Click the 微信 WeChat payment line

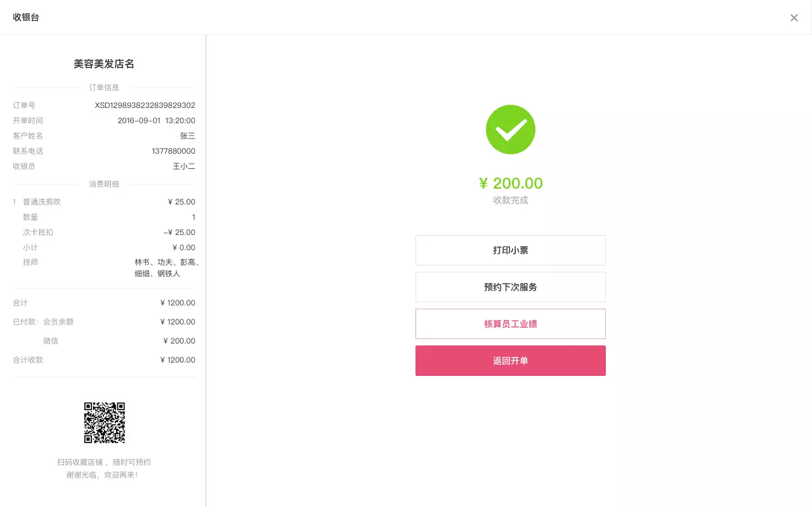pos(51,341)
